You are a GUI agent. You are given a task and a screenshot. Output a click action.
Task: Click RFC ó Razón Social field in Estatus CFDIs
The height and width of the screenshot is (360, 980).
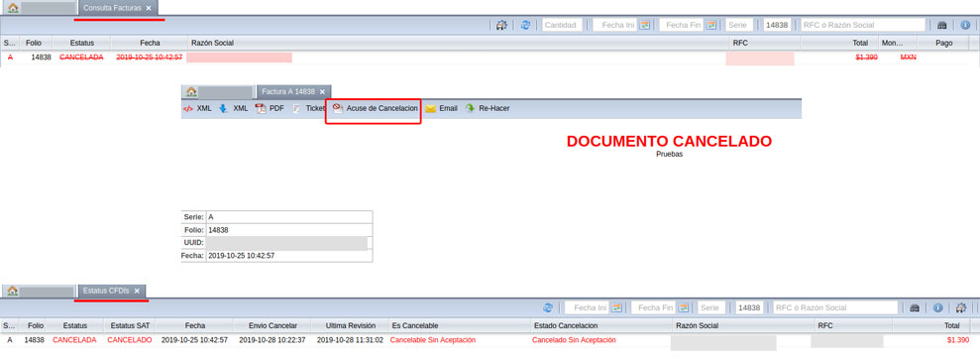click(x=835, y=307)
